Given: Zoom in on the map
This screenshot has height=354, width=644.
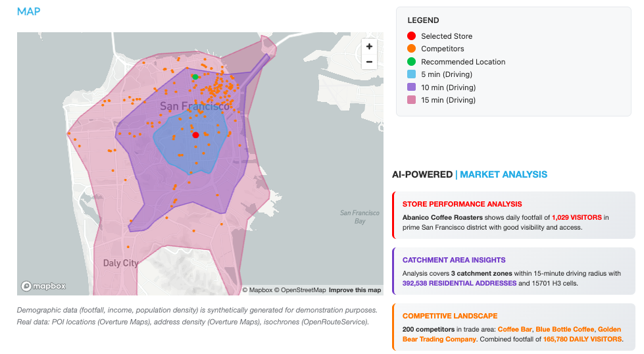Looking at the screenshot, I should point(369,47).
